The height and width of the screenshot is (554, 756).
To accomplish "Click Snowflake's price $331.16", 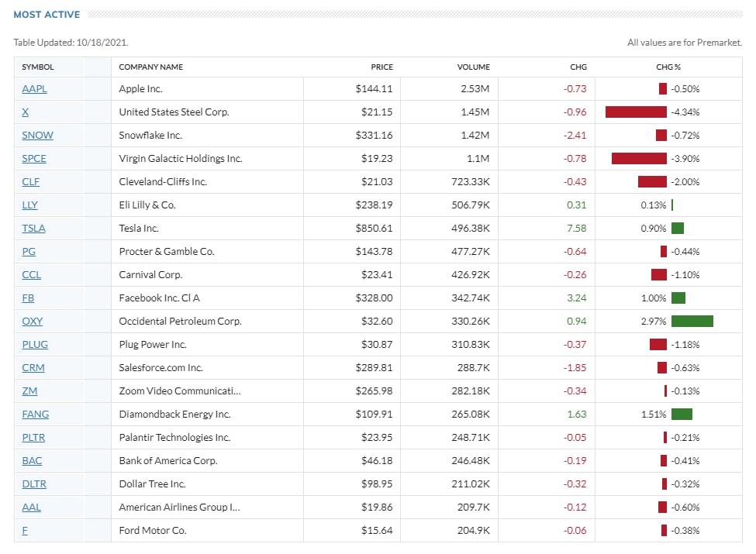I will (375, 135).
